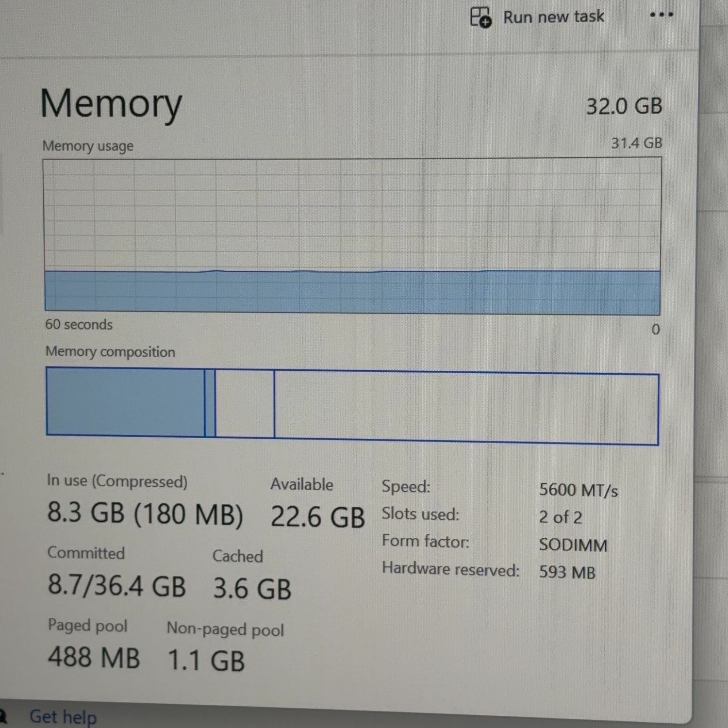Click the Cached label

point(238,556)
